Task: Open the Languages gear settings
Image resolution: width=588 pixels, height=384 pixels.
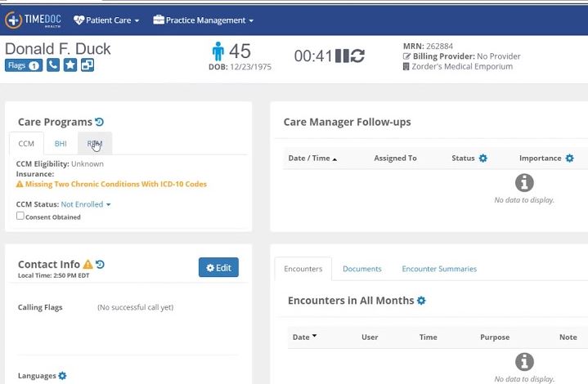Action: pyautogui.click(x=62, y=375)
